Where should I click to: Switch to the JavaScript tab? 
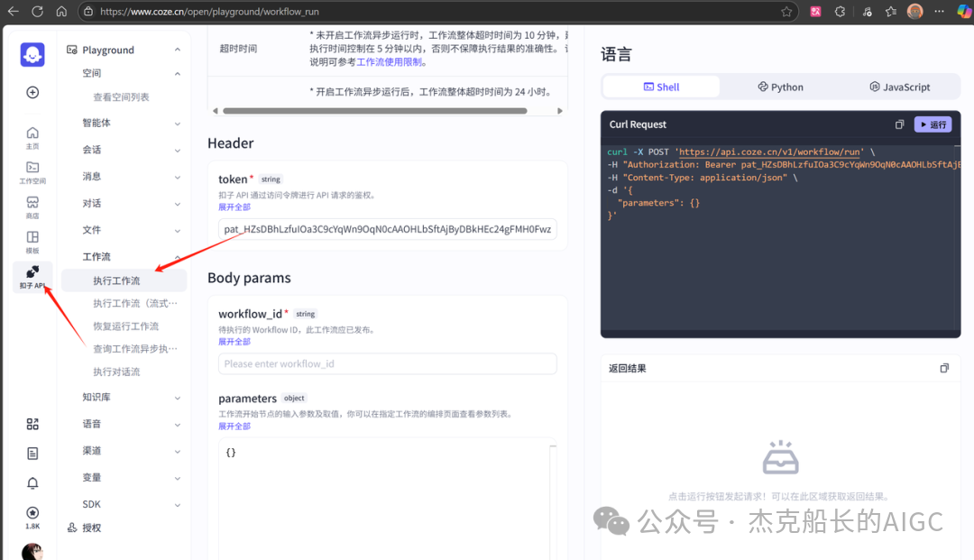[899, 87]
